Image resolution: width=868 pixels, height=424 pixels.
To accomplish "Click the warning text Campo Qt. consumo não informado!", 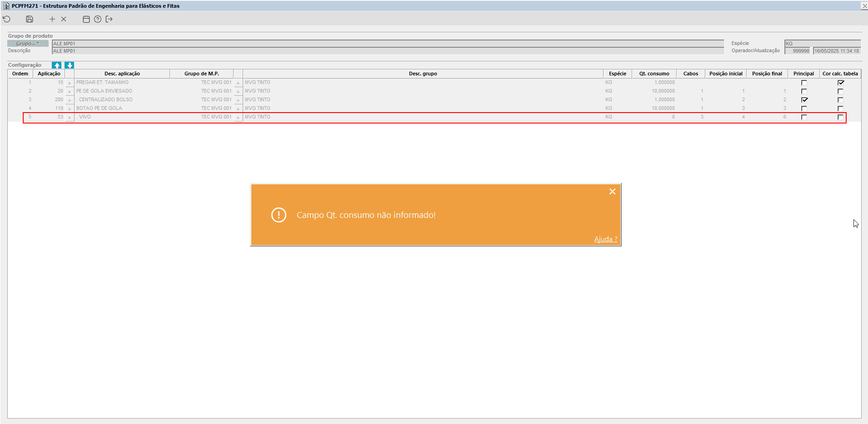I will tap(366, 215).
